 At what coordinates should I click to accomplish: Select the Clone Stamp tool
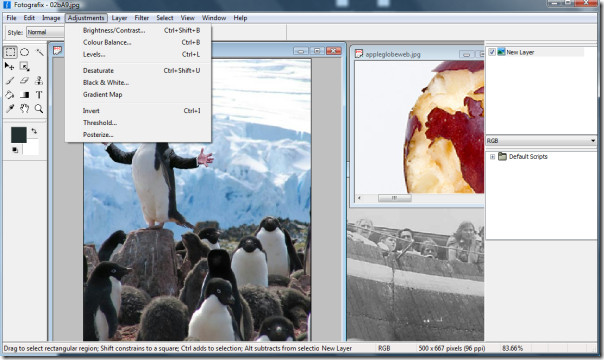pos(39,80)
